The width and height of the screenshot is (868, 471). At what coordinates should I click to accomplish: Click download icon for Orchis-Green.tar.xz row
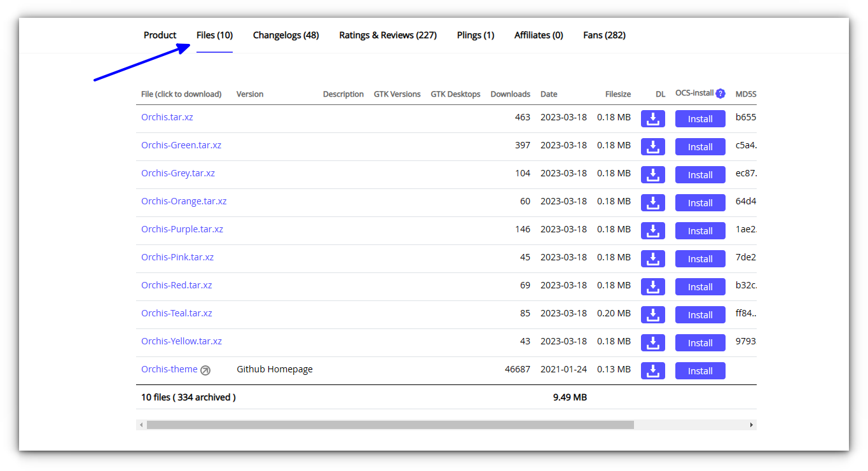pos(652,146)
